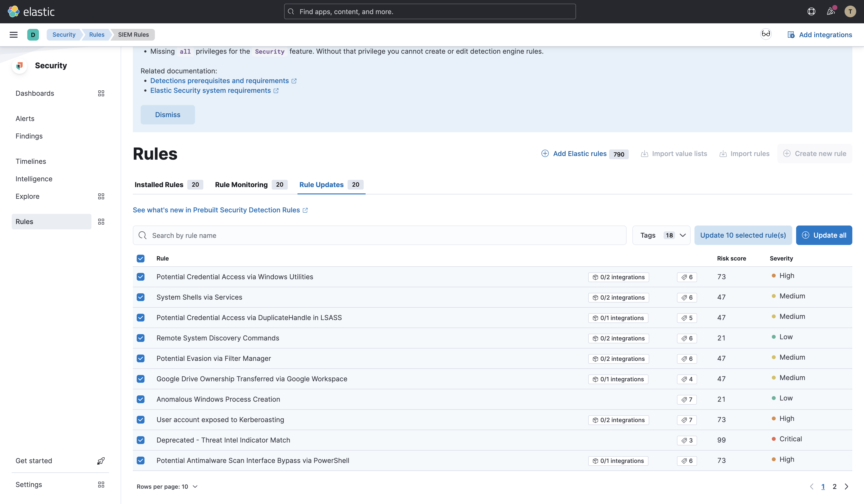Open the user avatar menu
The width and height of the screenshot is (864, 504).
[850, 11]
